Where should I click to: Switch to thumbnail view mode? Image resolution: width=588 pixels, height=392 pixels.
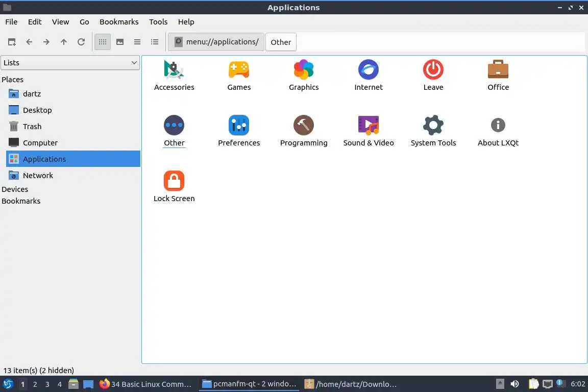pyautogui.click(x=120, y=42)
